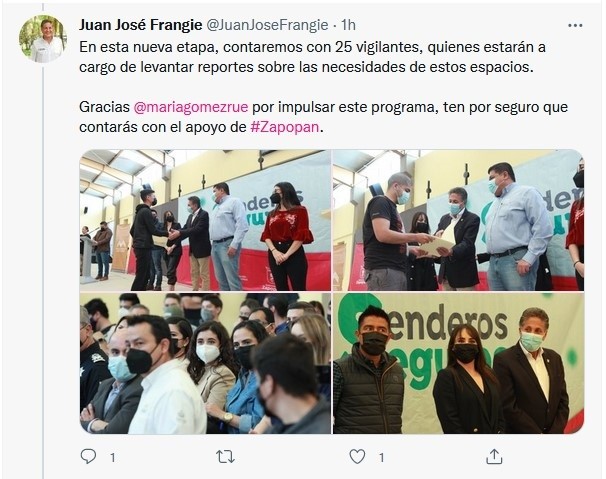View the bottom-left seated audience photo

[x=205, y=363]
